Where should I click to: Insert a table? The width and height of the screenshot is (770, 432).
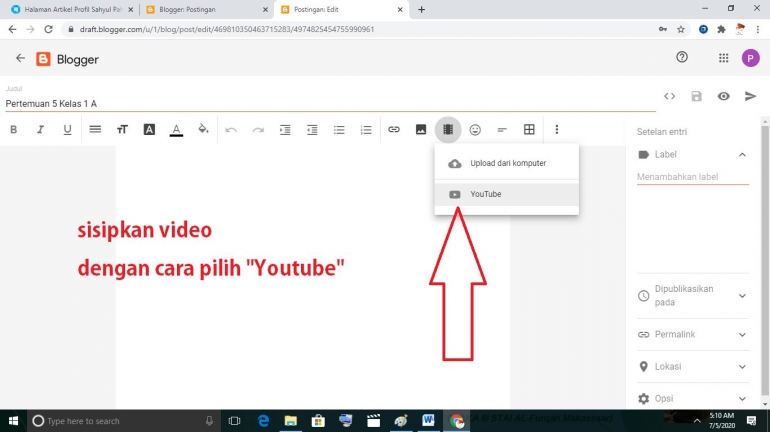coord(529,130)
